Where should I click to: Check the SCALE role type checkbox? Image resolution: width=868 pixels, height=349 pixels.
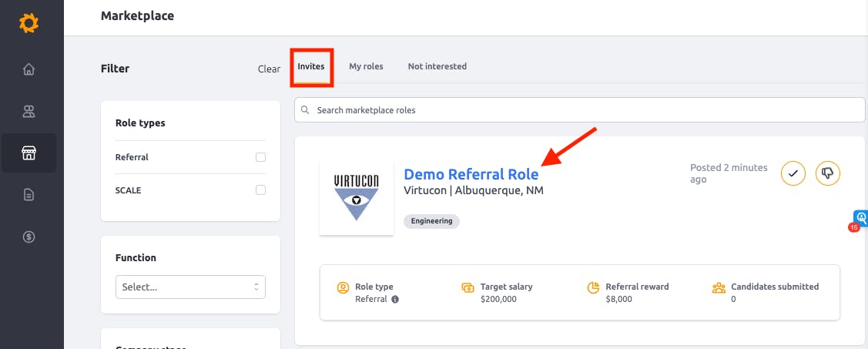[261, 190]
